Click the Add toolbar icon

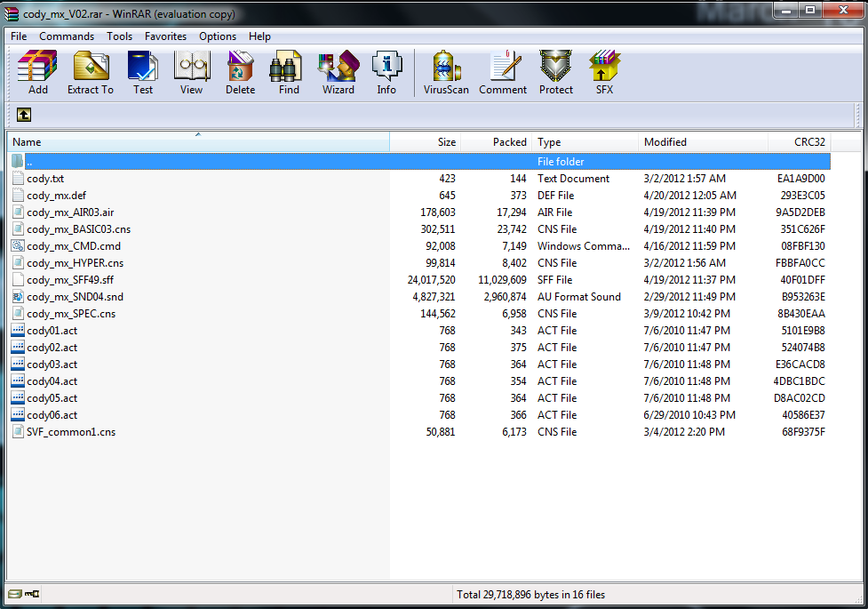tap(37, 72)
